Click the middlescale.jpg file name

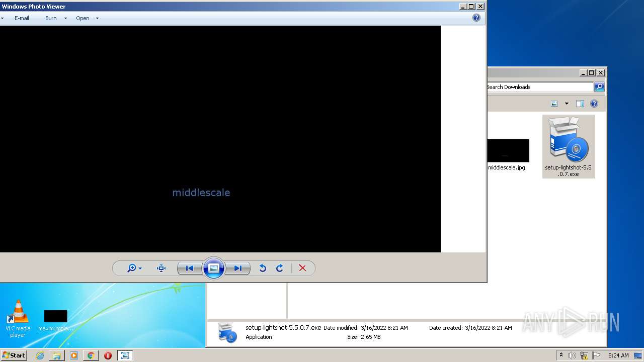(x=507, y=167)
